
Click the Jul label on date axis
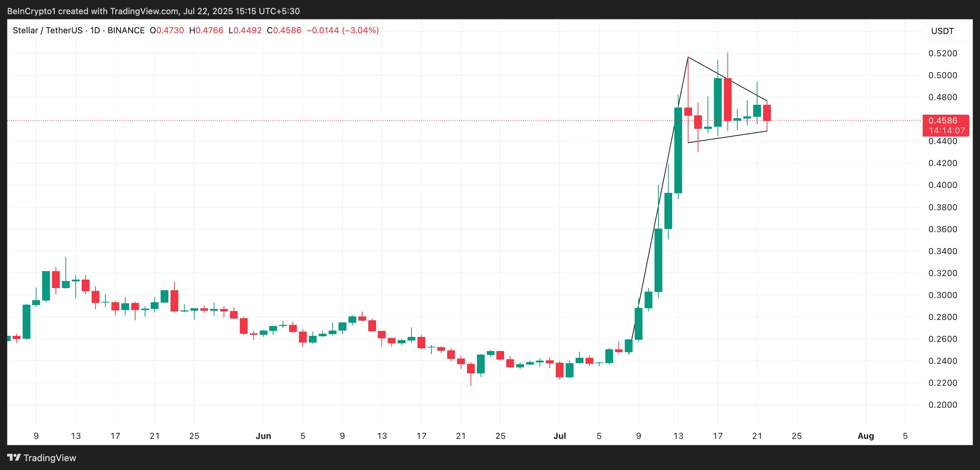click(560, 436)
